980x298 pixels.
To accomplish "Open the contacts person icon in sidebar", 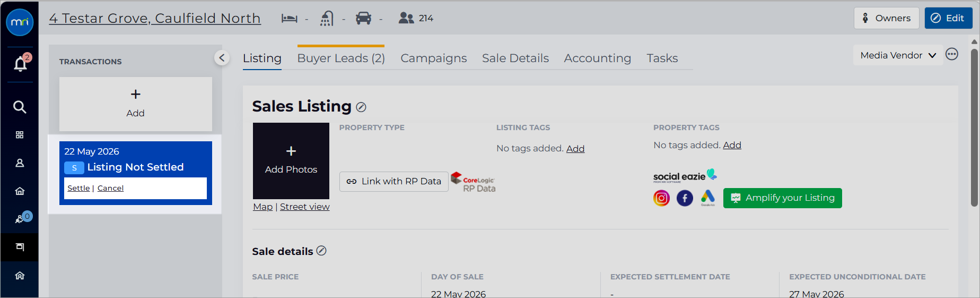I will pyautogui.click(x=20, y=163).
